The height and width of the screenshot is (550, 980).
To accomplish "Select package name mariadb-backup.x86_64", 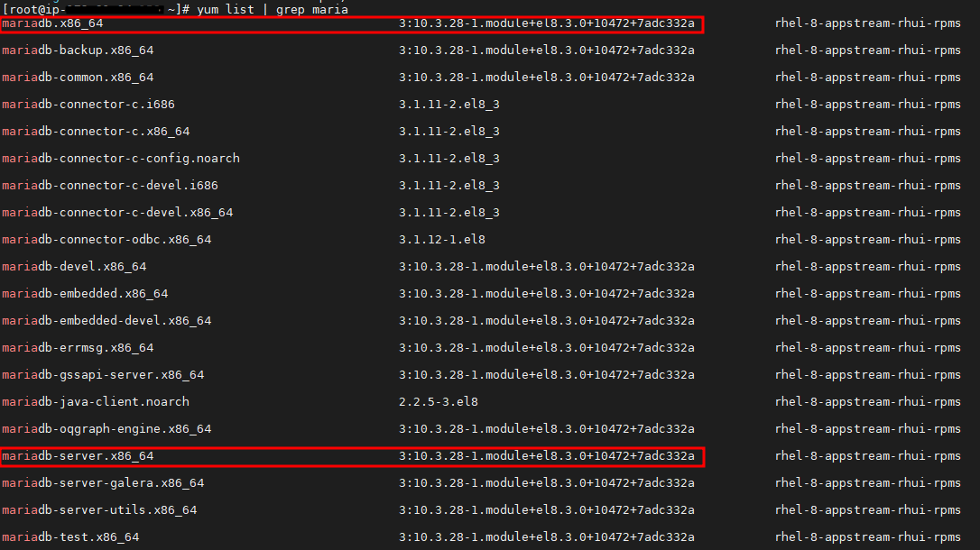I will 78,50.
